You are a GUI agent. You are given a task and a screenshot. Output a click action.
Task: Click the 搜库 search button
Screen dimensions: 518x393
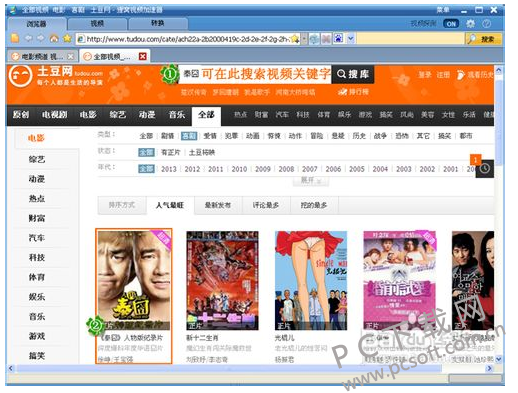(x=353, y=74)
